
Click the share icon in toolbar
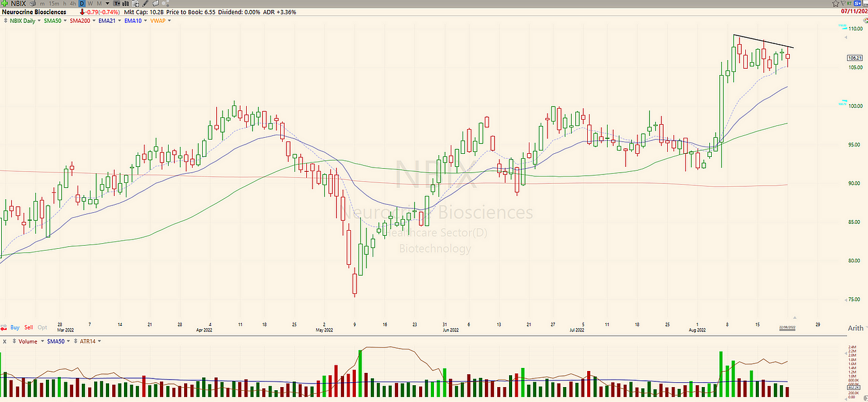pos(166,4)
